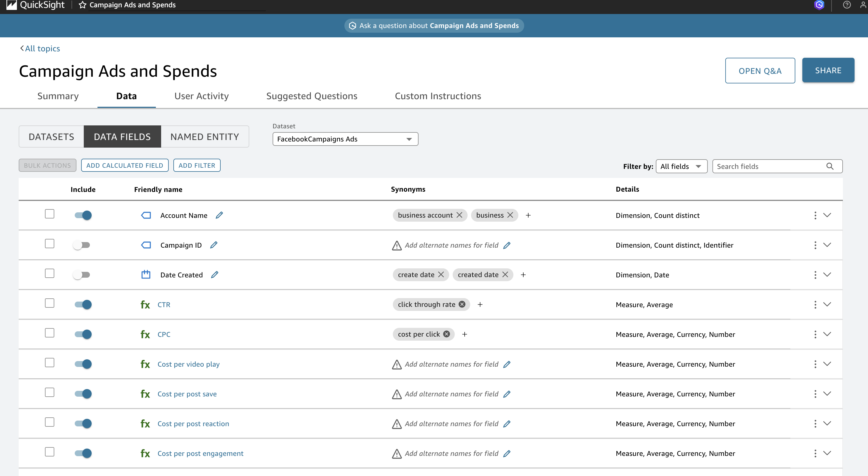868x476 pixels.
Task: Disable the Account Name include toggle
Action: [x=83, y=215]
